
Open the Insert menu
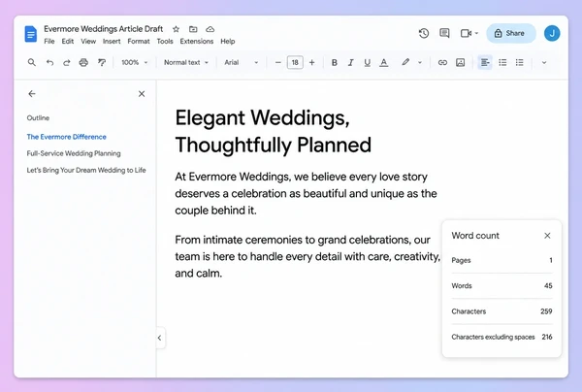tap(112, 41)
